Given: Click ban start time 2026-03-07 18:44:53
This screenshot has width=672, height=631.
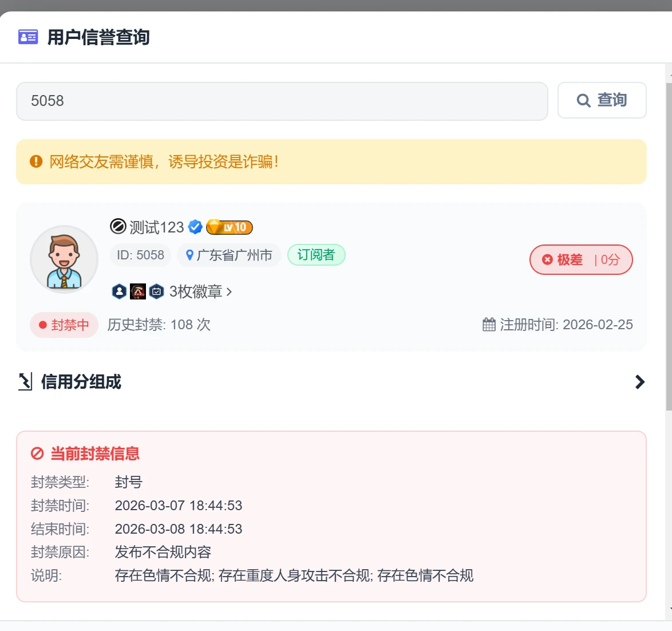Looking at the screenshot, I should click(179, 506).
